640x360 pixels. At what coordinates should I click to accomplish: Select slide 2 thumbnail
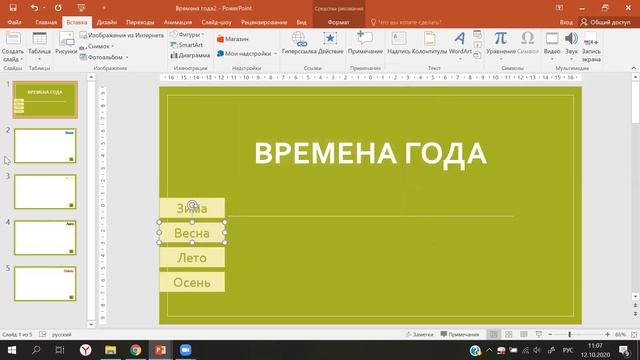pos(45,146)
